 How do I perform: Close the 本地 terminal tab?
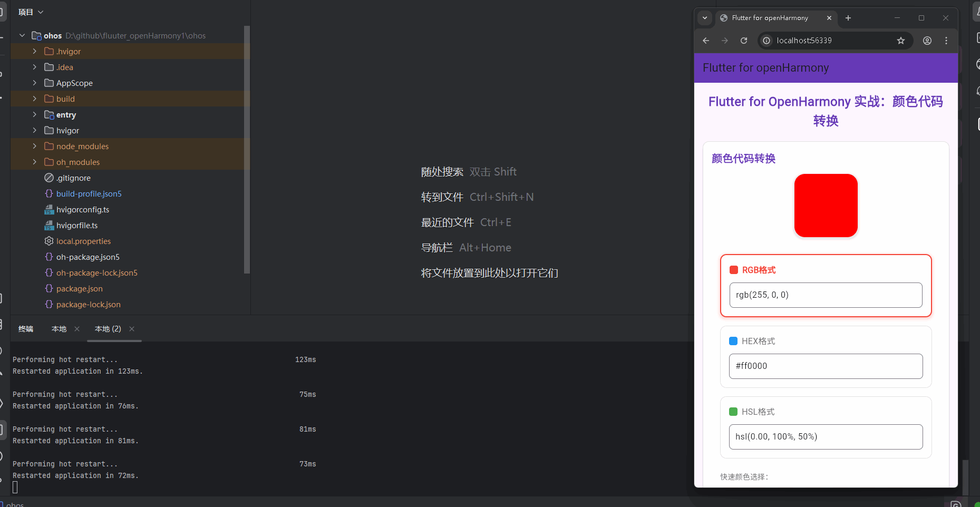point(77,329)
